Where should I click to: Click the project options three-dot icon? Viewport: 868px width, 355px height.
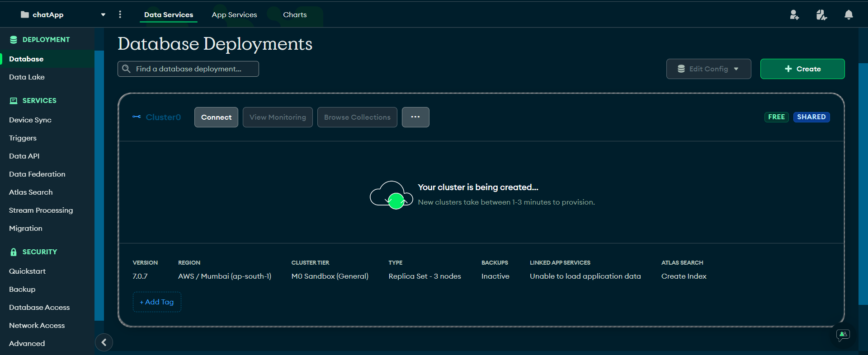coord(120,14)
